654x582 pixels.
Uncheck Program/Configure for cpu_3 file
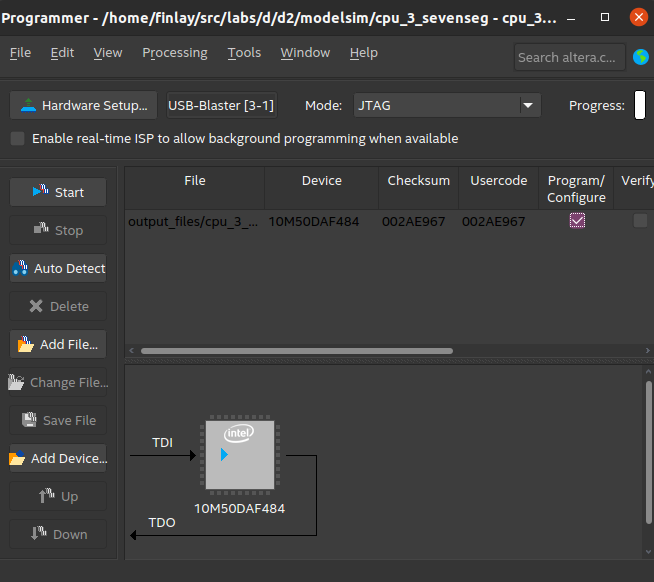point(577,221)
